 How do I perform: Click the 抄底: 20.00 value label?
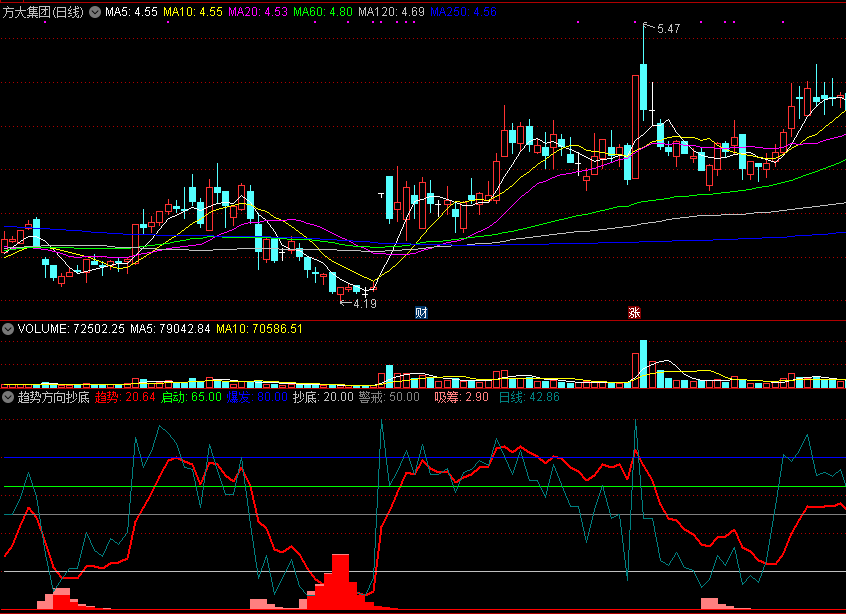pyautogui.click(x=323, y=398)
